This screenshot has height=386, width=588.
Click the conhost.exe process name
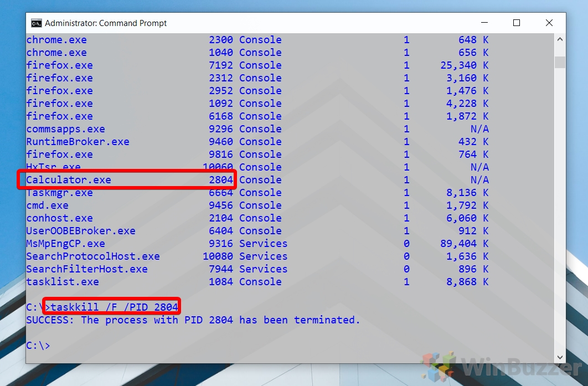(x=60, y=218)
